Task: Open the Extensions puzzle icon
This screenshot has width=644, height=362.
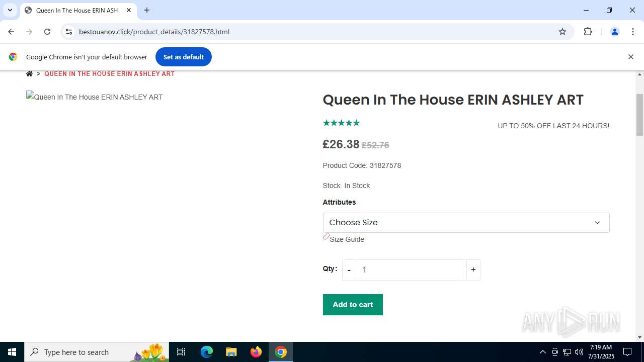Action: click(588, 32)
